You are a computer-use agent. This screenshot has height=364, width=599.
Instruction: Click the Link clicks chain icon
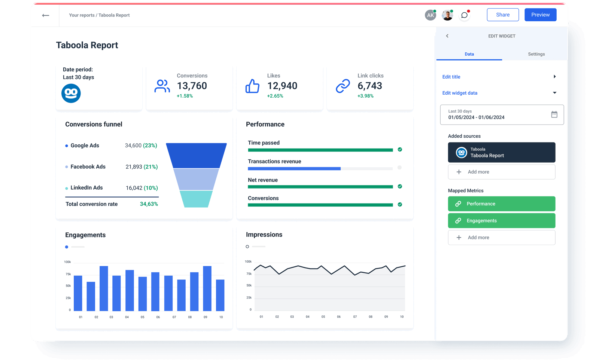(x=343, y=86)
